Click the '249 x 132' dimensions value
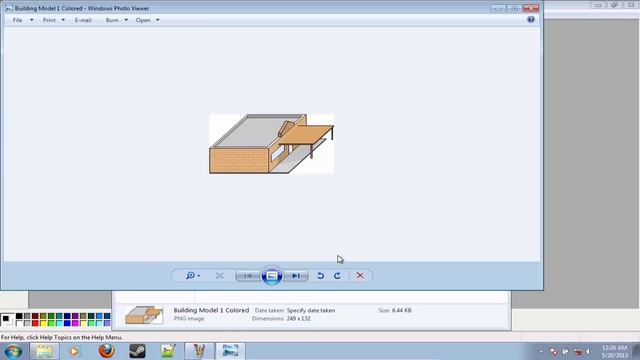Image resolution: width=640 pixels, height=360 pixels. pos(298,318)
